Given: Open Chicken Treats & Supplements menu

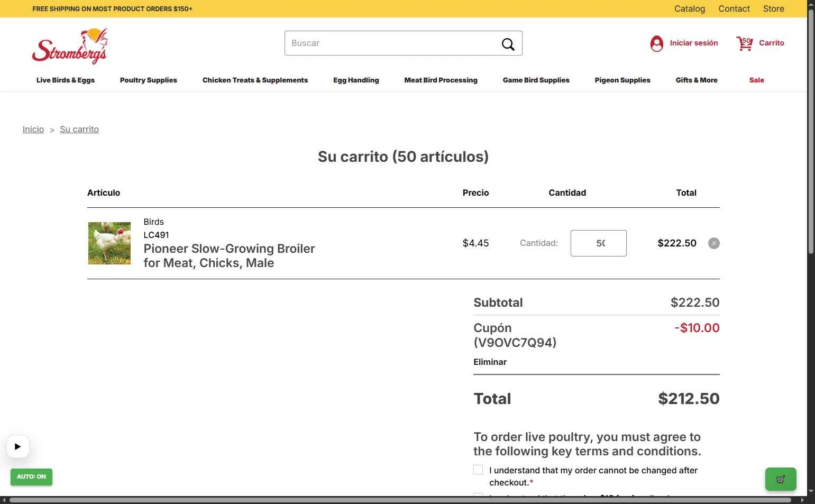Looking at the screenshot, I should [x=255, y=80].
